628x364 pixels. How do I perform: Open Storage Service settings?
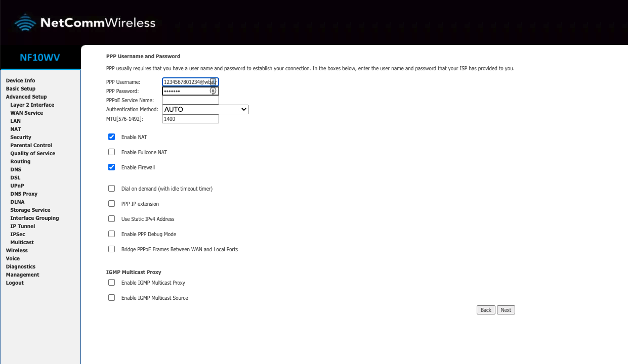pos(30,210)
